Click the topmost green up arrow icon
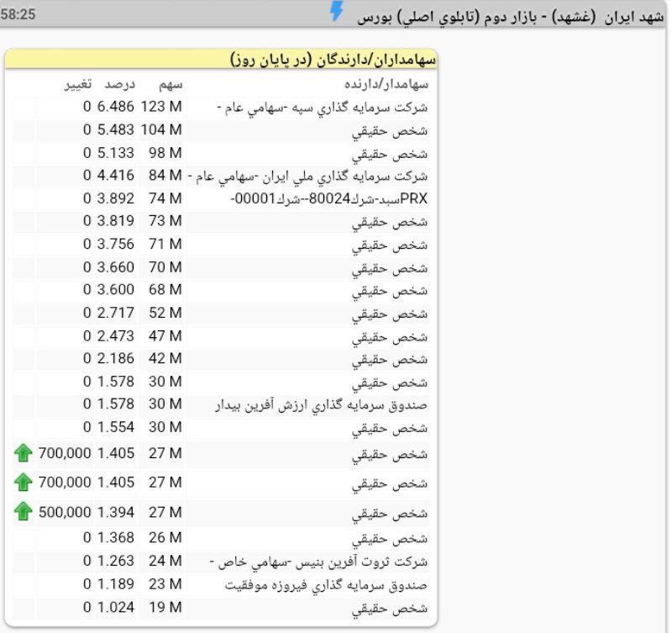672x633 pixels. [24, 454]
